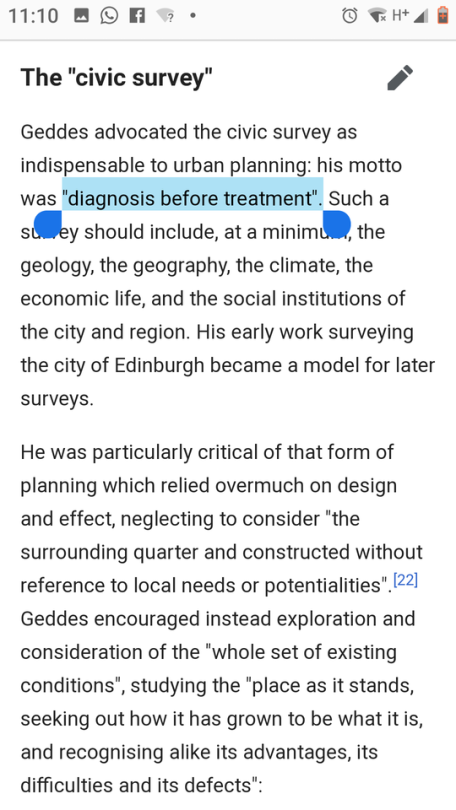Tap the Wi-Fi question mark status icon
456x810 pixels.
point(165,15)
